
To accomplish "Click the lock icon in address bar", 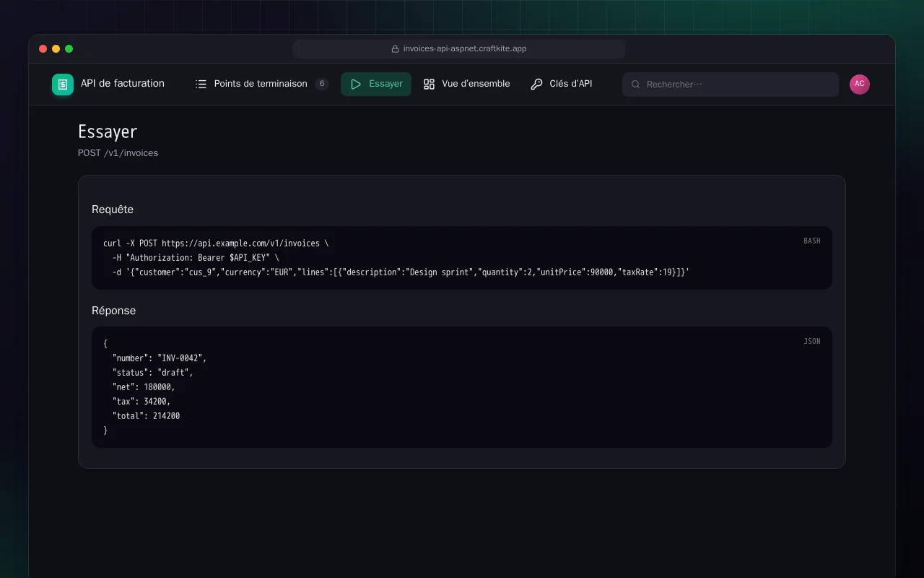I will (x=395, y=49).
